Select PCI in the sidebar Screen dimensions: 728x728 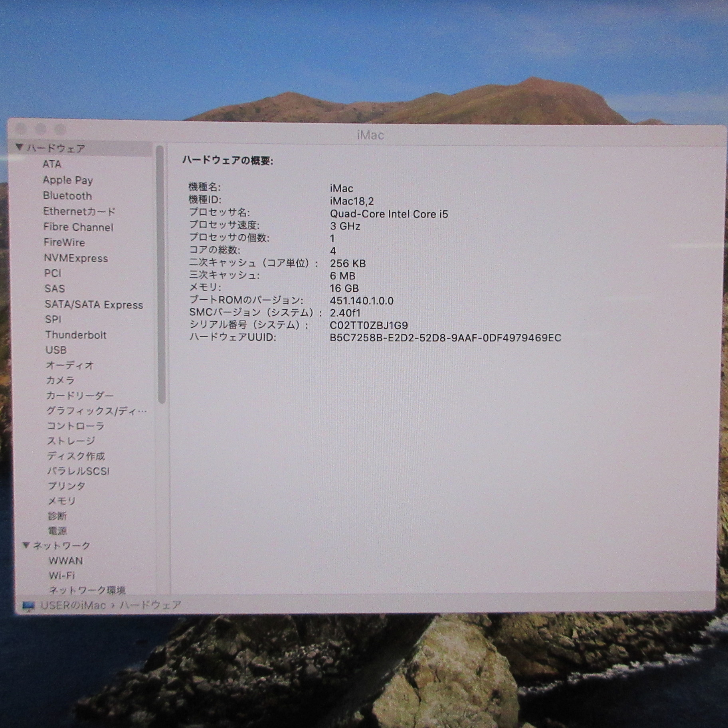tap(53, 273)
